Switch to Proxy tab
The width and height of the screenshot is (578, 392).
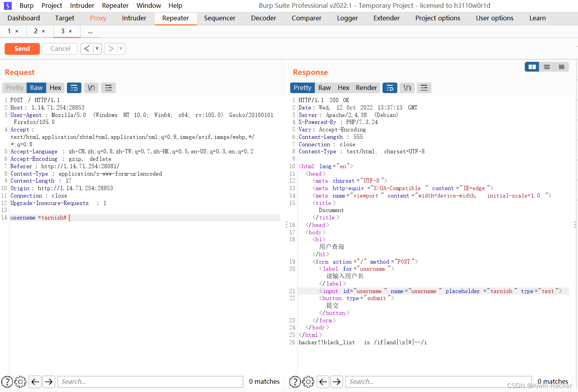[x=98, y=18]
